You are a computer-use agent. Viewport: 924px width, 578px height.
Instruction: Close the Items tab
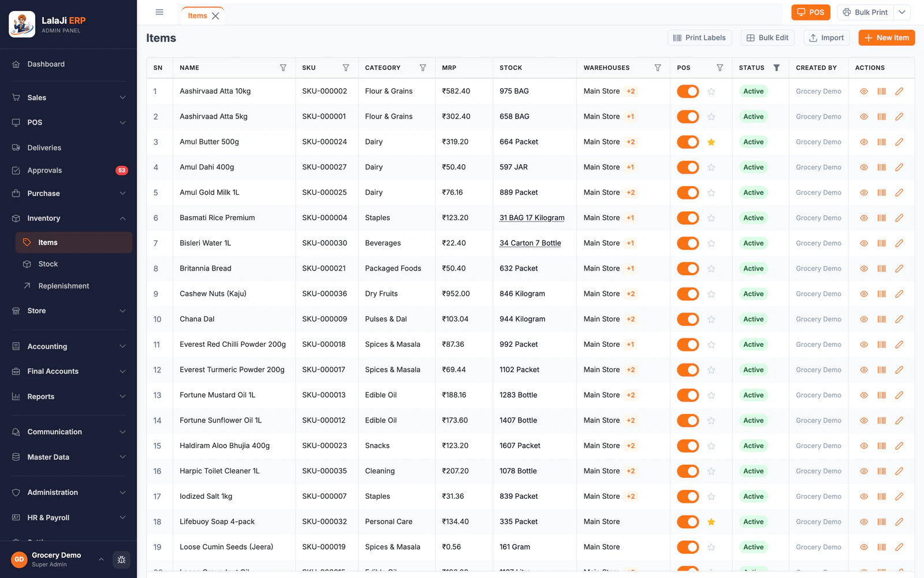pos(215,16)
